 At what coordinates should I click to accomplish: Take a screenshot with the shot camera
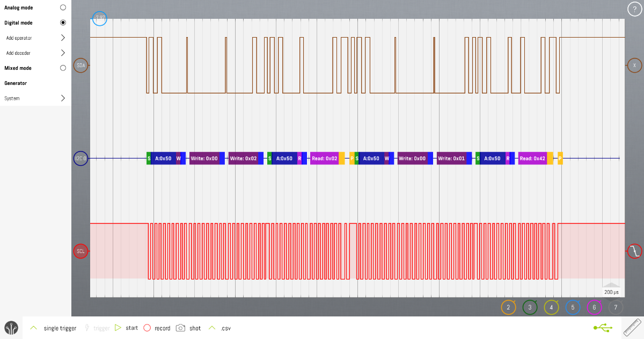coord(188,328)
